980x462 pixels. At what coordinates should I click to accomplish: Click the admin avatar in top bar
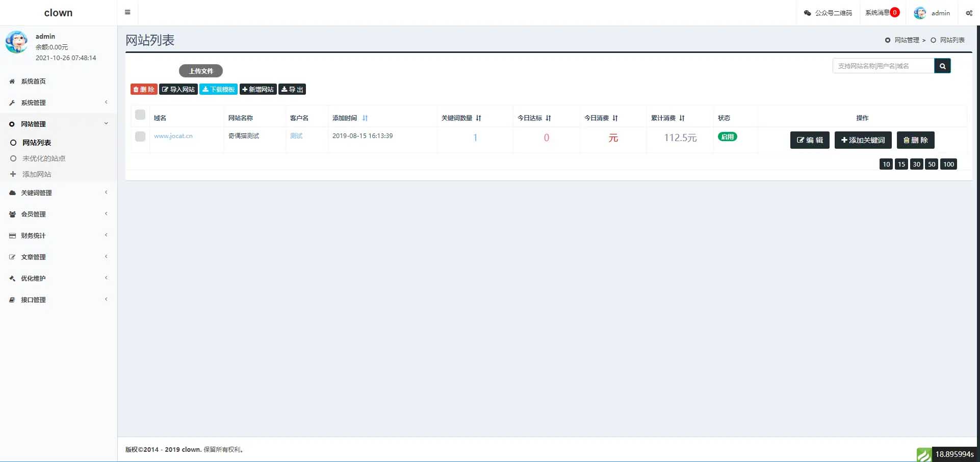[x=920, y=13]
